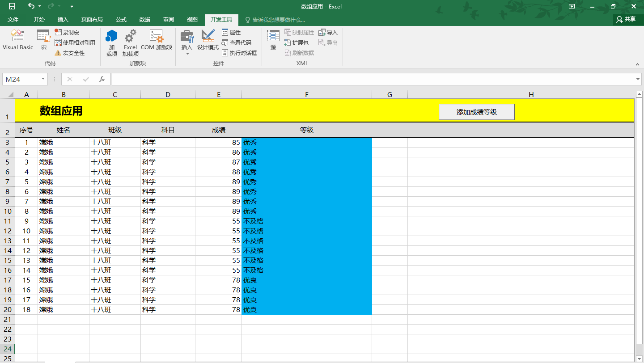The width and height of the screenshot is (644, 363).
Task: Click the 添加成绩等级 button
Action: [477, 112]
